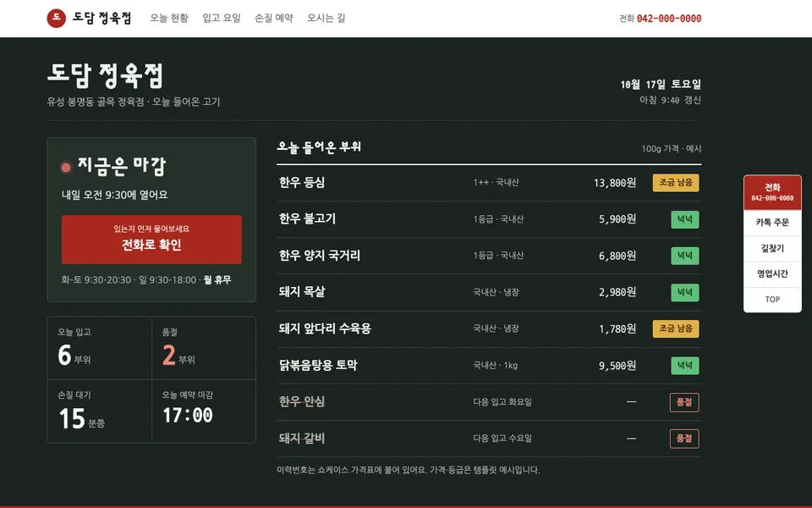Call header phone number 042-000-0000
812x508 pixels.
click(669, 19)
